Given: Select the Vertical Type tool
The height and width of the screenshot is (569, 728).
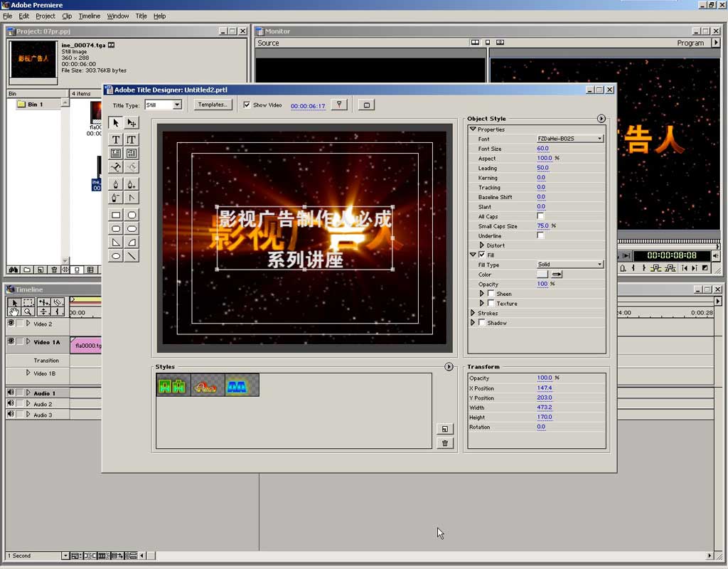Looking at the screenshot, I should point(132,140).
